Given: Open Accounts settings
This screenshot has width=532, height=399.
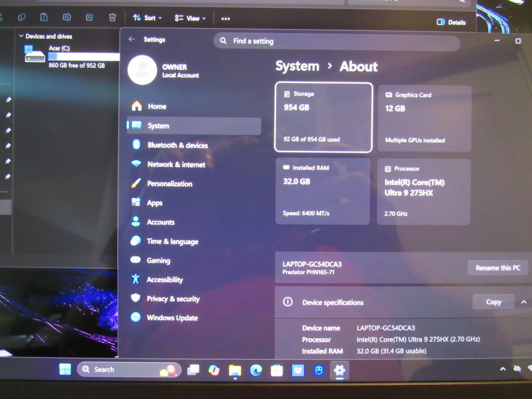Looking at the screenshot, I should (x=194, y=222).
